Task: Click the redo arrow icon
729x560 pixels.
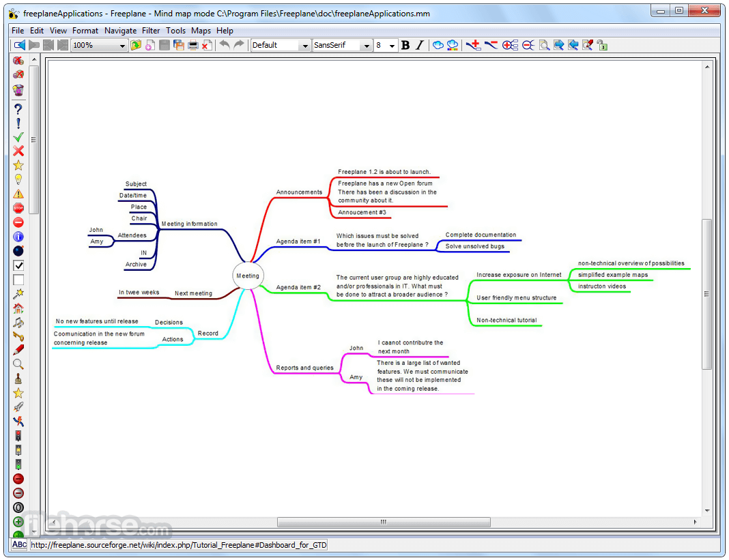Action: click(238, 44)
